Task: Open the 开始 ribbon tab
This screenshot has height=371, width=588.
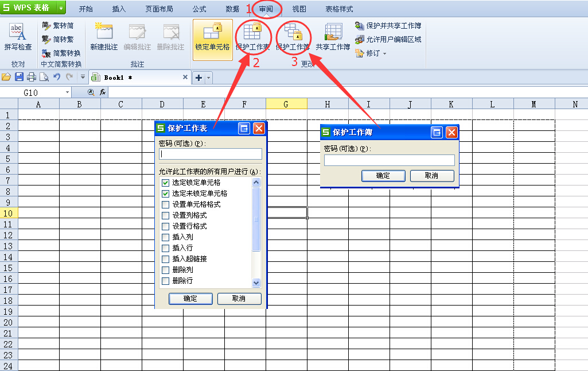Action: click(85, 9)
